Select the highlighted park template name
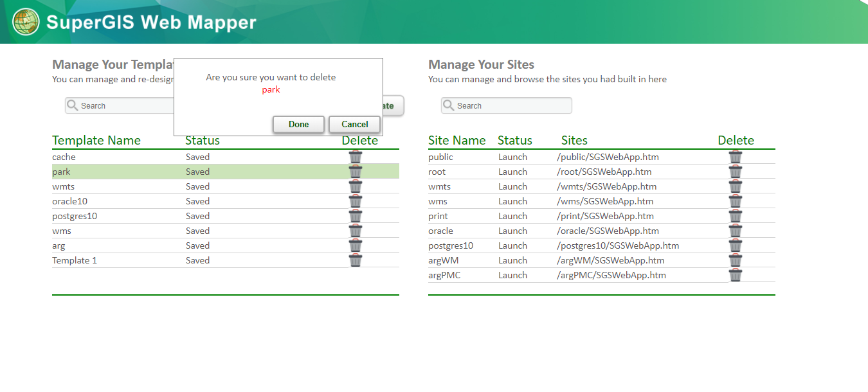The image size is (868, 392). click(61, 172)
